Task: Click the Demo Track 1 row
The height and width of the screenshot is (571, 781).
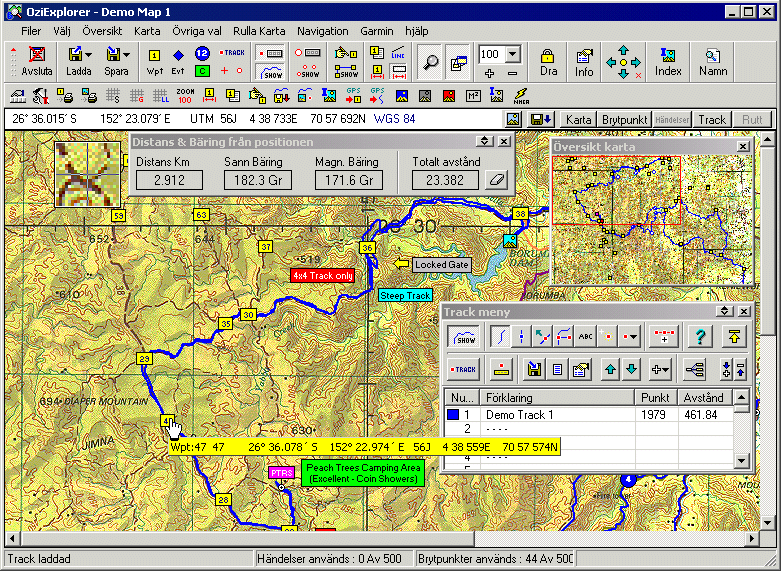Action: [x=589, y=414]
